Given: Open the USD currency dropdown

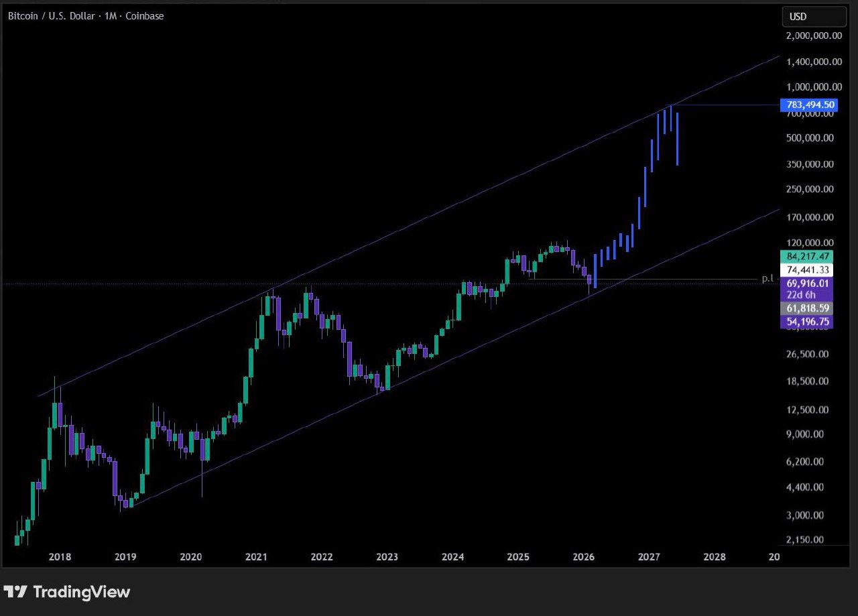Looking at the screenshot, I should 814,16.
